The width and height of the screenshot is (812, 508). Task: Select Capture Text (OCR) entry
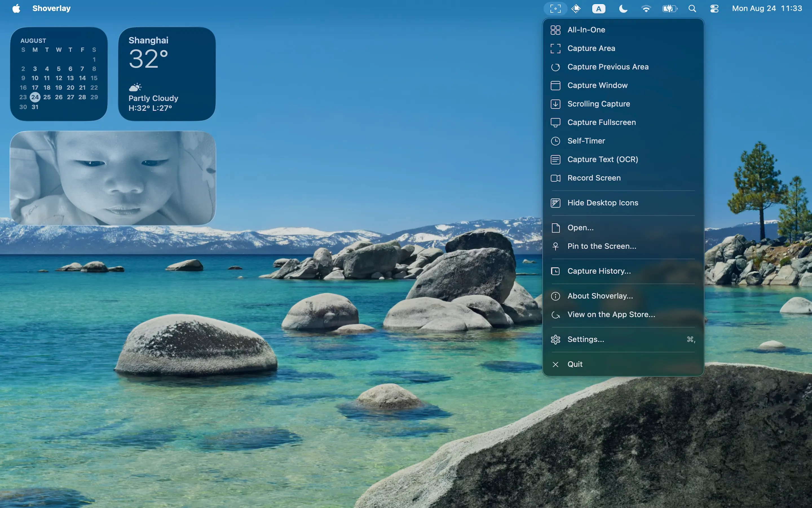(x=623, y=159)
